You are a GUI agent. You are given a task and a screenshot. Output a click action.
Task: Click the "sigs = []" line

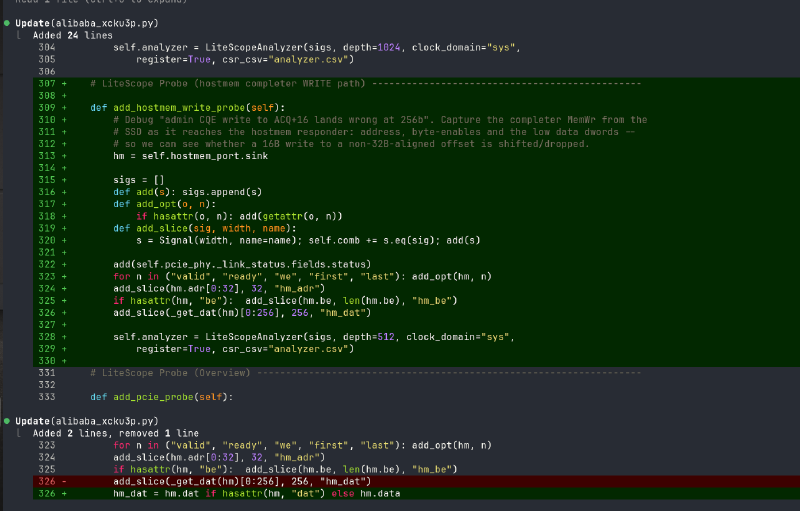click(x=139, y=180)
